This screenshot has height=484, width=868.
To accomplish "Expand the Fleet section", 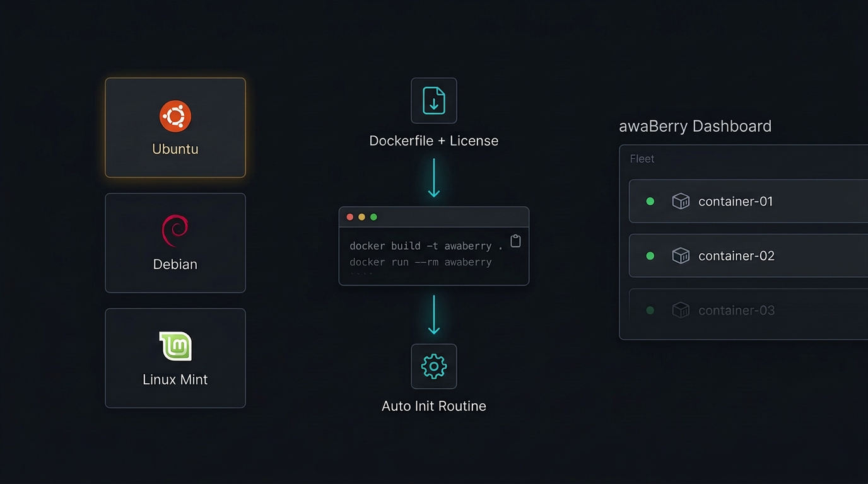I will (x=642, y=159).
